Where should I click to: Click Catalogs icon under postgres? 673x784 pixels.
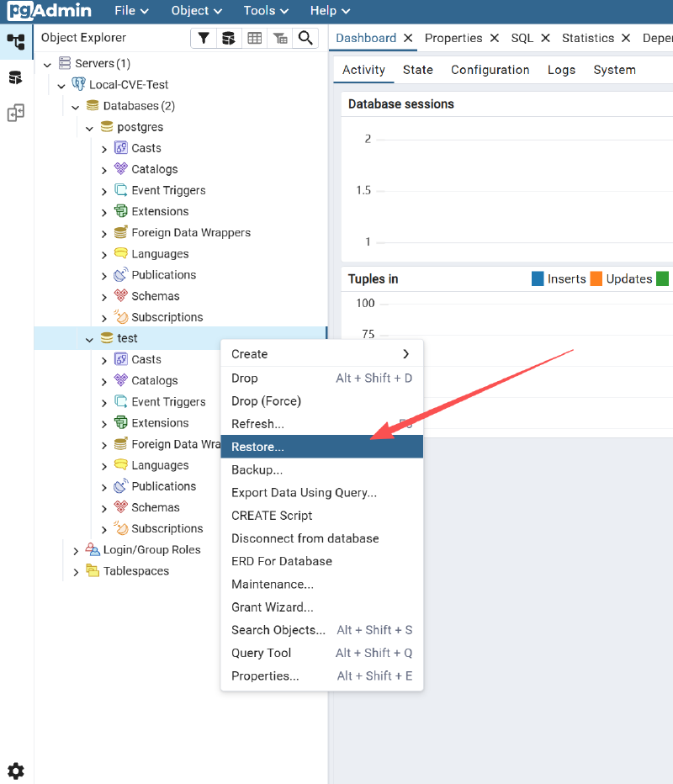[121, 168]
